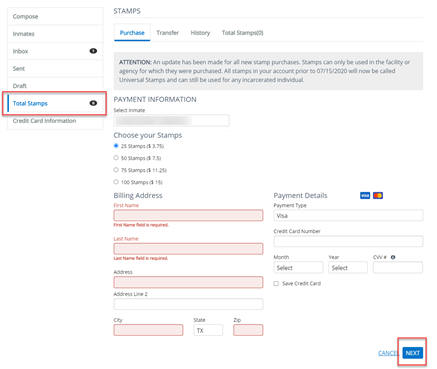Click the Inbox count badge icon
This screenshot has height=369, width=437.
93,51
